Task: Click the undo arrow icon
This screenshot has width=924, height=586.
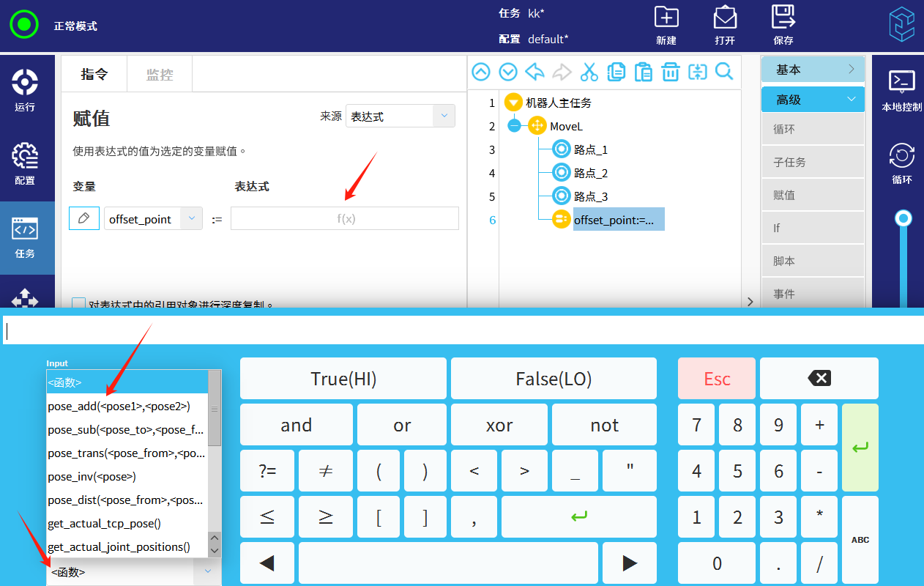Action: coord(535,72)
